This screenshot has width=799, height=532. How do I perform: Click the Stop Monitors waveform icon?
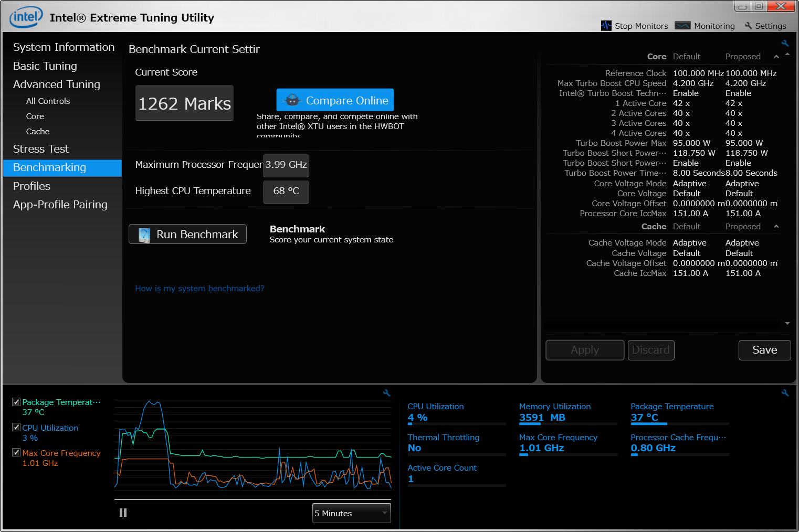tap(606, 26)
